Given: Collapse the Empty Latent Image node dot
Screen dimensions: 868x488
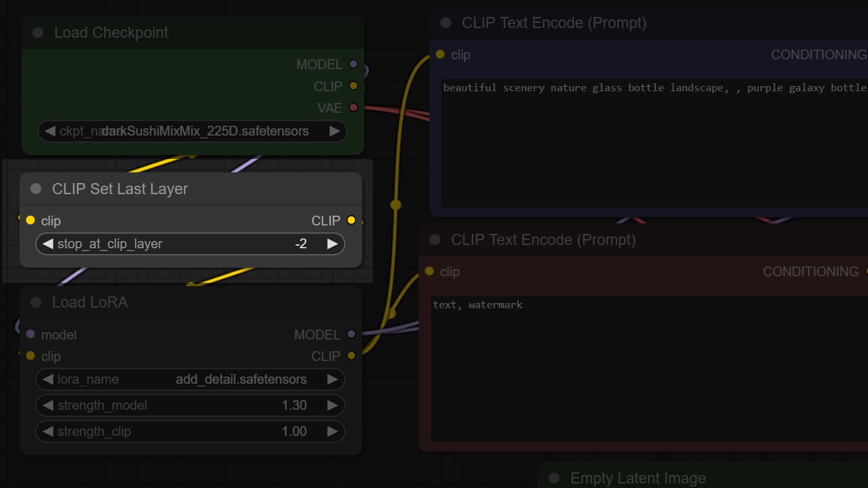Looking at the screenshot, I should coord(554,478).
